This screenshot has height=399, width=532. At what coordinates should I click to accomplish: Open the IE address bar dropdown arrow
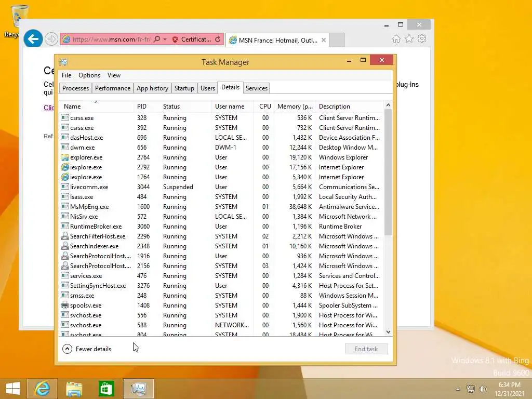click(165, 39)
